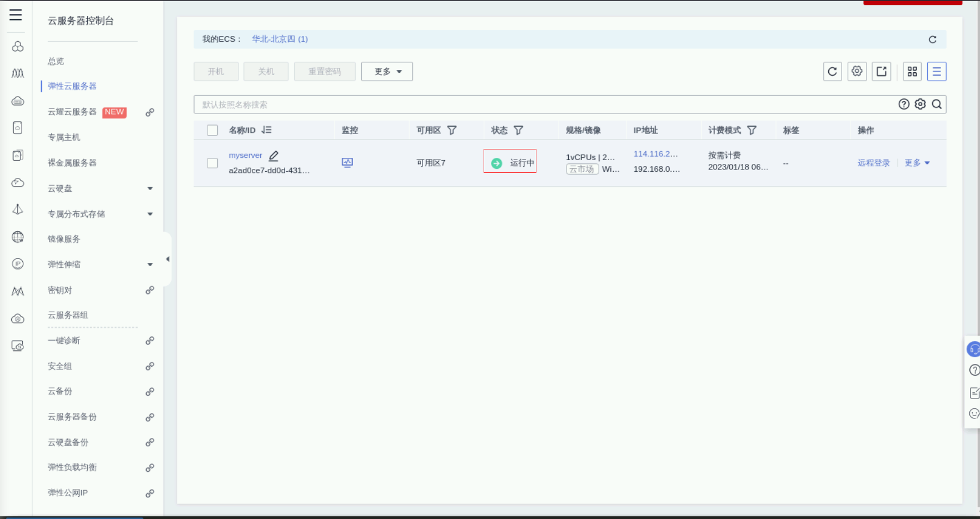Viewport: 980px width, 519px height.
Task: Open 弹性公网IP in the sidebar
Action: [x=68, y=493]
